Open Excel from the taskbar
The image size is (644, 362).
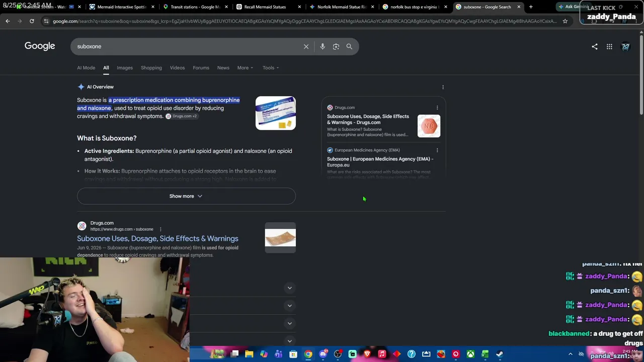click(x=485, y=354)
